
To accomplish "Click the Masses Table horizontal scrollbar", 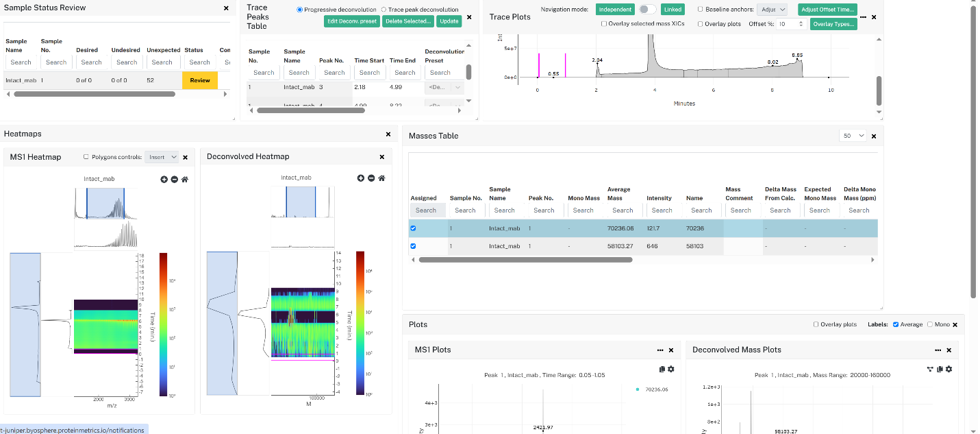I will 525,260.
